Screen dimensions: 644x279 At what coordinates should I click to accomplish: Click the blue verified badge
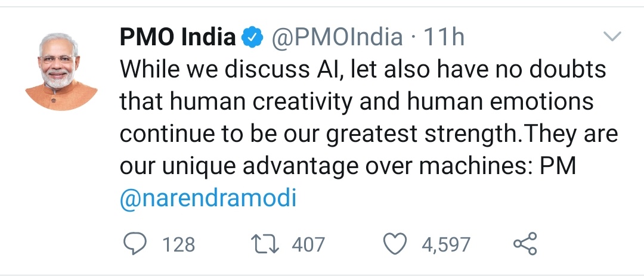tap(252, 38)
